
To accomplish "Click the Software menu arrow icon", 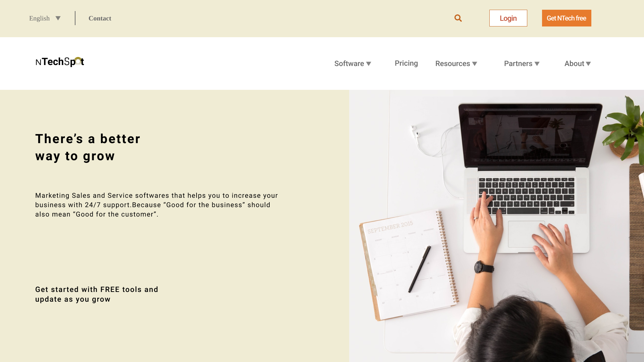I will point(369,64).
